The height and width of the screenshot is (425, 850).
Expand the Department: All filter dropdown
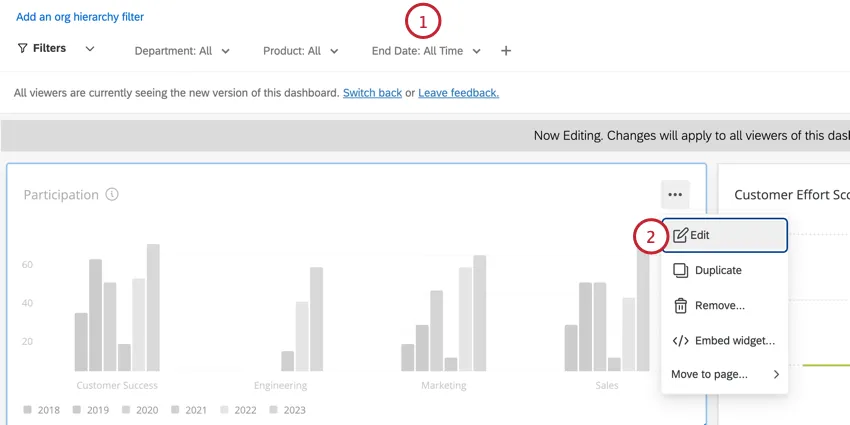pos(182,51)
